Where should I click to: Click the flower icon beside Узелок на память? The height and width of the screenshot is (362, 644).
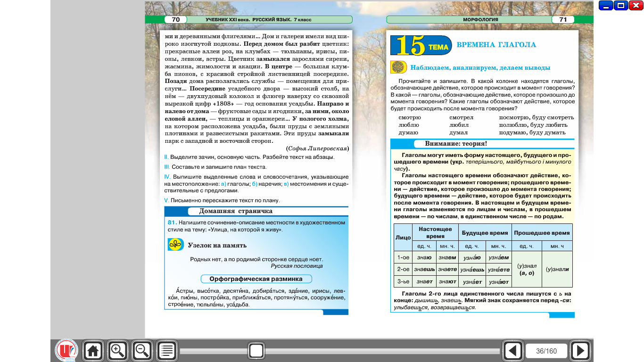point(175,244)
